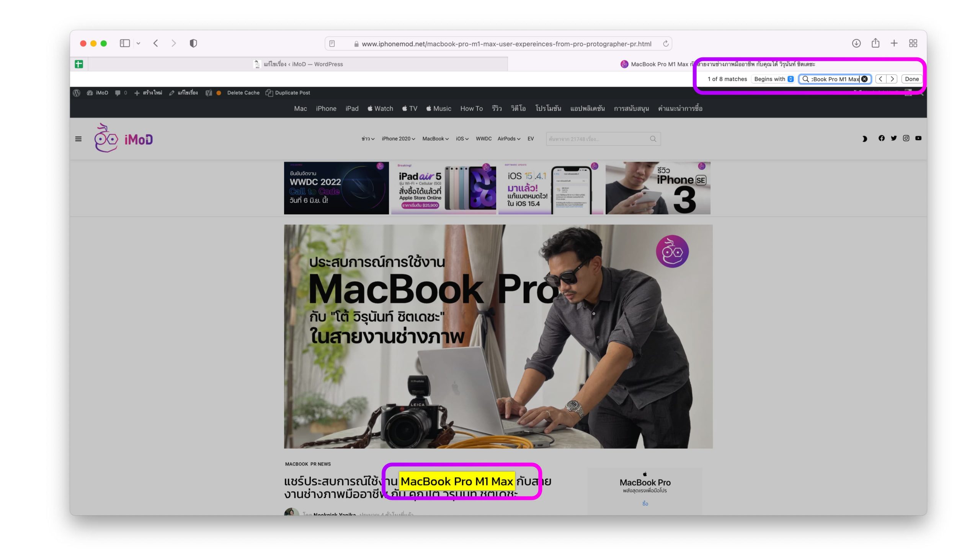Toggle Reader view icon in address bar

332,44
